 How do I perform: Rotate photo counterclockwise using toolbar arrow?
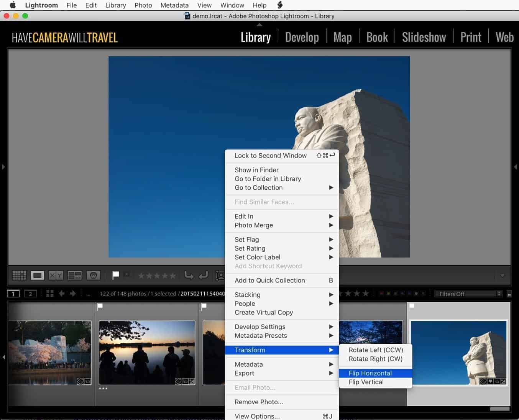pos(189,275)
